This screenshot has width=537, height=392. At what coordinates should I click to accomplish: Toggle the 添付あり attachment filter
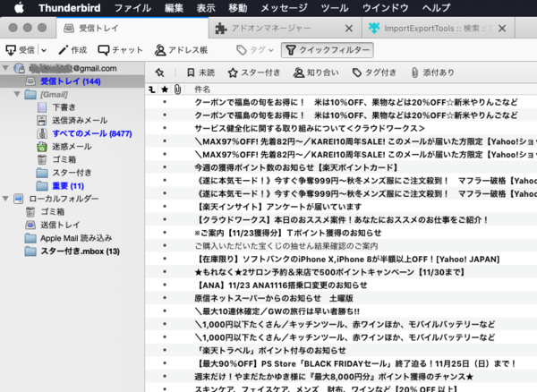tap(433, 72)
